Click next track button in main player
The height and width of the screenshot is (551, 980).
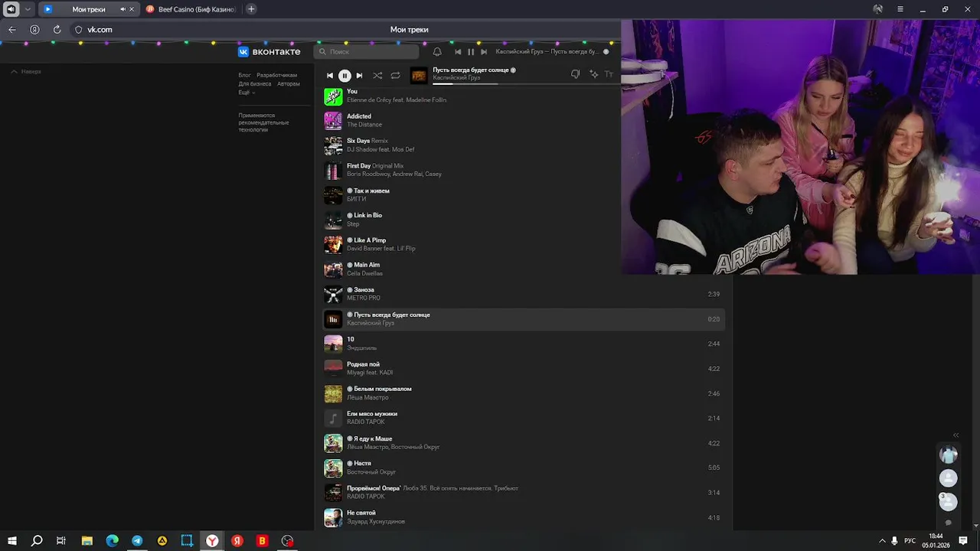click(359, 76)
